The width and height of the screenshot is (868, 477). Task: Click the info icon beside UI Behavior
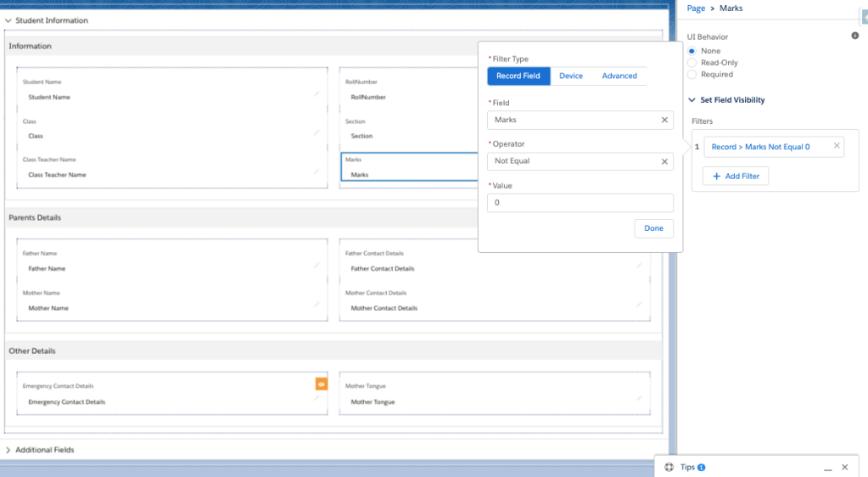pos(854,36)
